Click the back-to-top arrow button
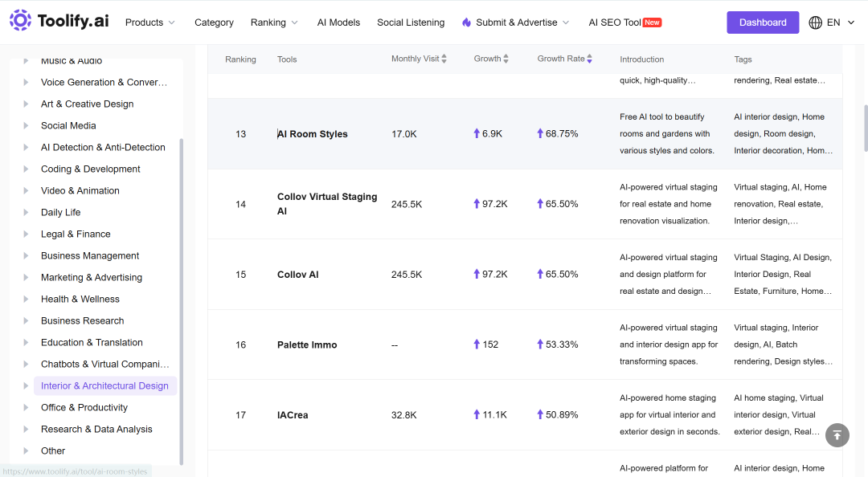Viewport: 868px width, 477px height. (837, 435)
